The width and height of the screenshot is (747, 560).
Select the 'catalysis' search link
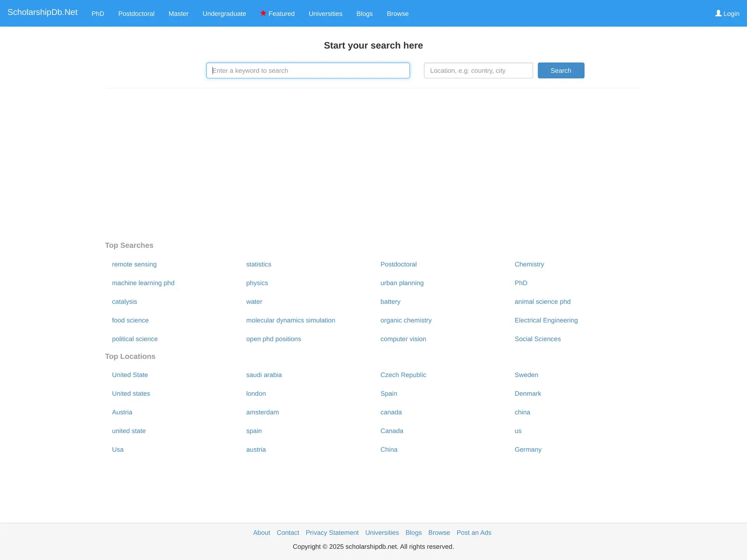[125, 301]
